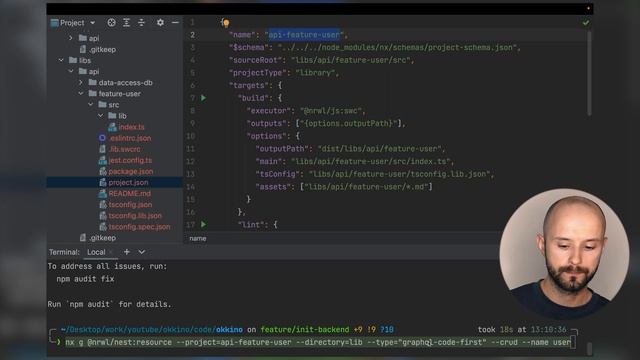Open the Project panel settings gear
640x360 pixels.
click(x=160, y=23)
